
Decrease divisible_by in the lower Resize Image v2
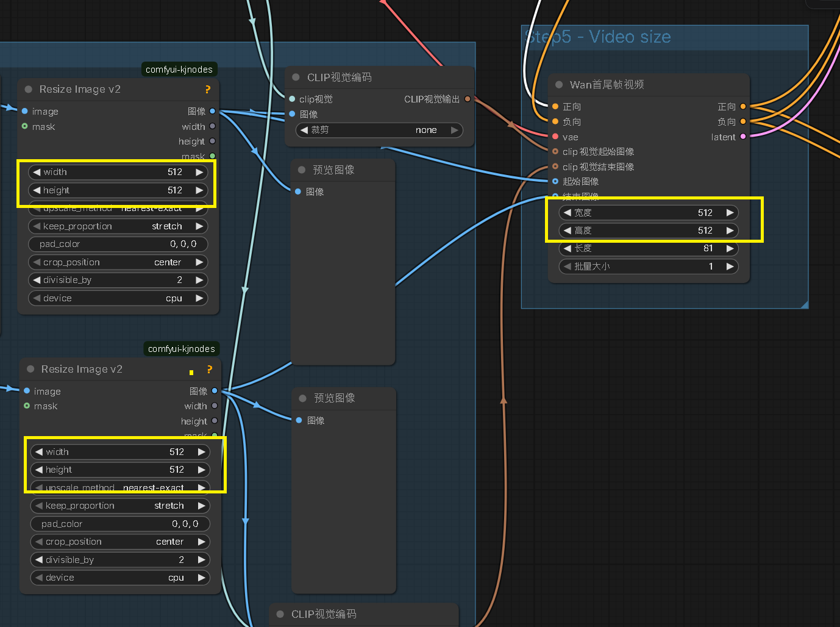39,560
